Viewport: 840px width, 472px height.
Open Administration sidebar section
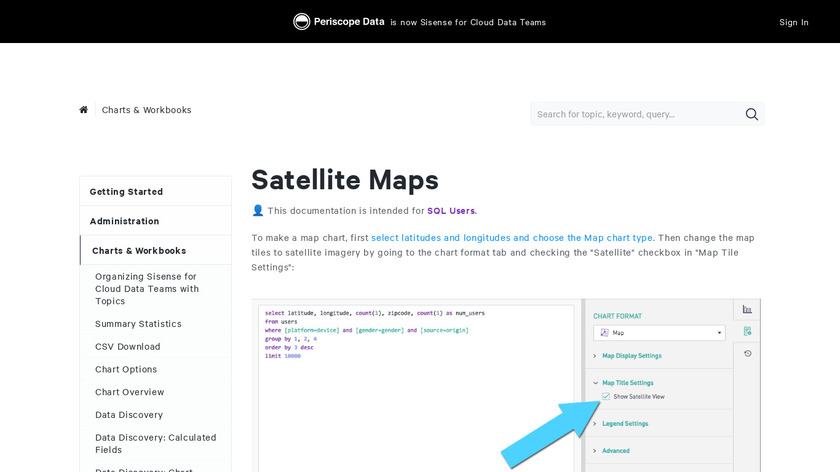pyautogui.click(x=124, y=221)
